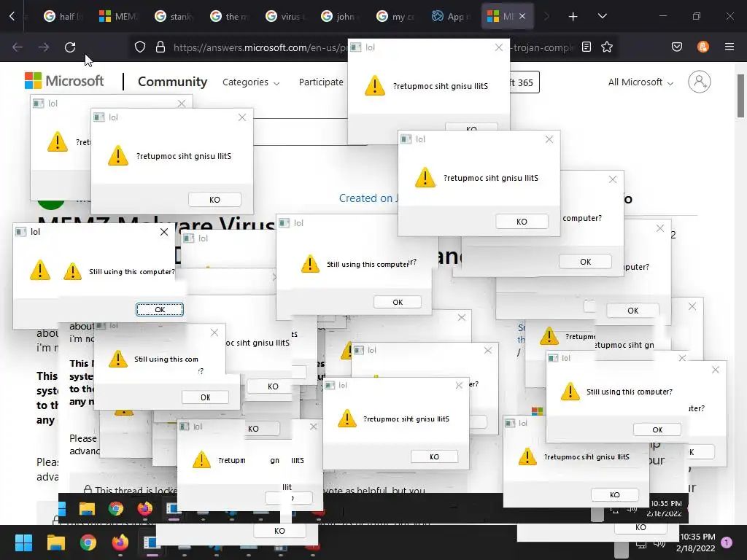Switch to Firefox via taskbar icon
Image resolution: width=747 pixels, height=560 pixels.
pyautogui.click(x=120, y=542)
